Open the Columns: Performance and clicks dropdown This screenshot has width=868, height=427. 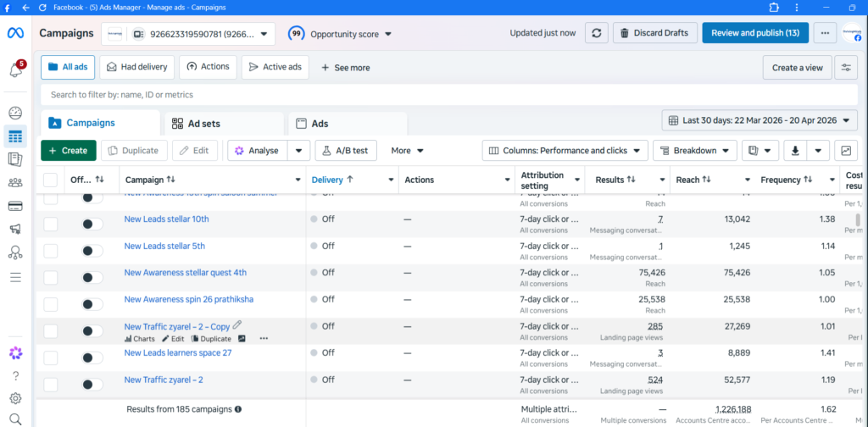point(565,151)
